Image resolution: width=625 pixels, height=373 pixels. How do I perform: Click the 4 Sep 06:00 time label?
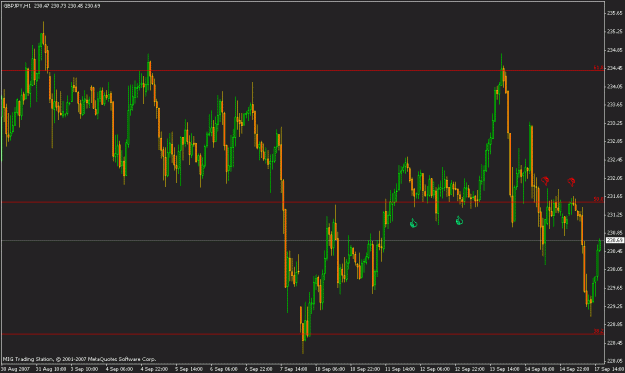(120, 369)
